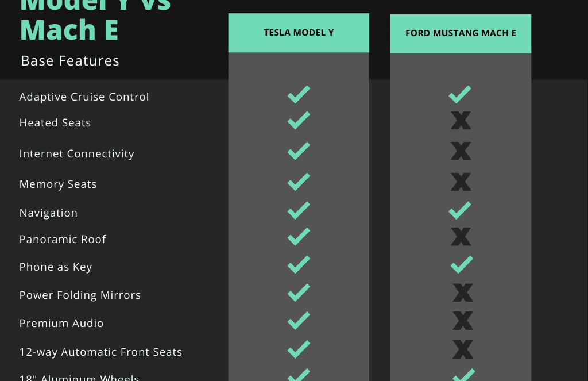
Task: Click Ford checkmark for Navigation
Action: coord(460,210)
